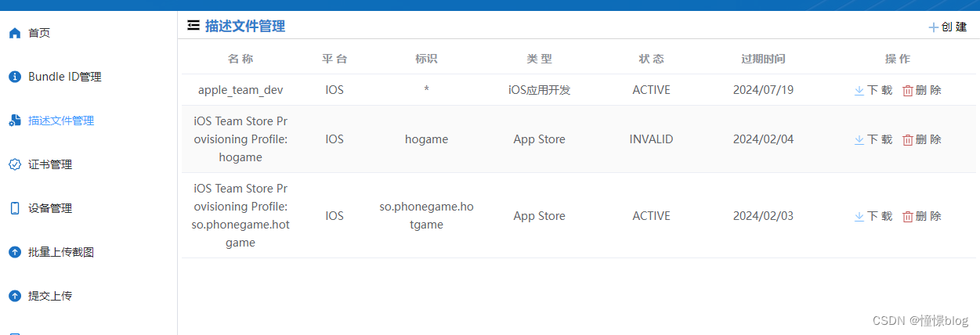Click the plus icon next to 创建
980x335 pixels.
[933, 27]
